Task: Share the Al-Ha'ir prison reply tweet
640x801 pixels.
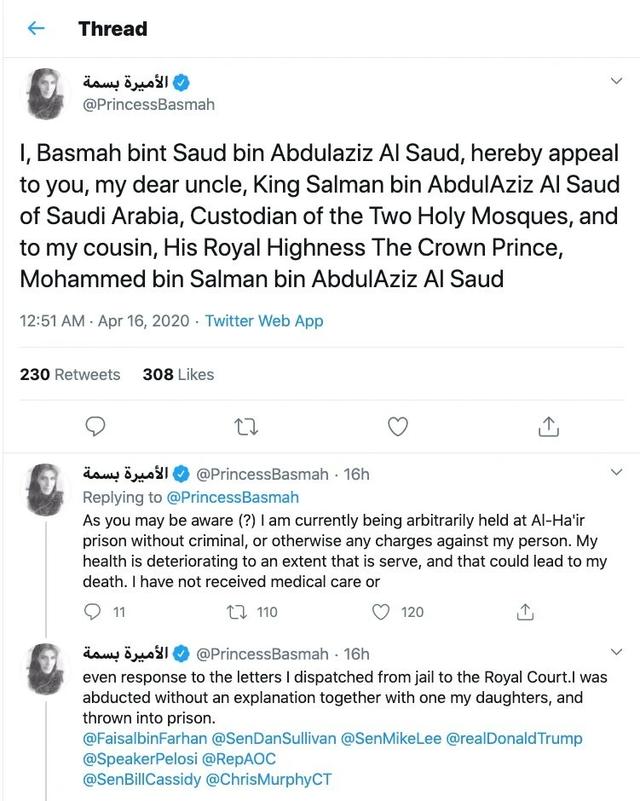Action: coord(525,611)
